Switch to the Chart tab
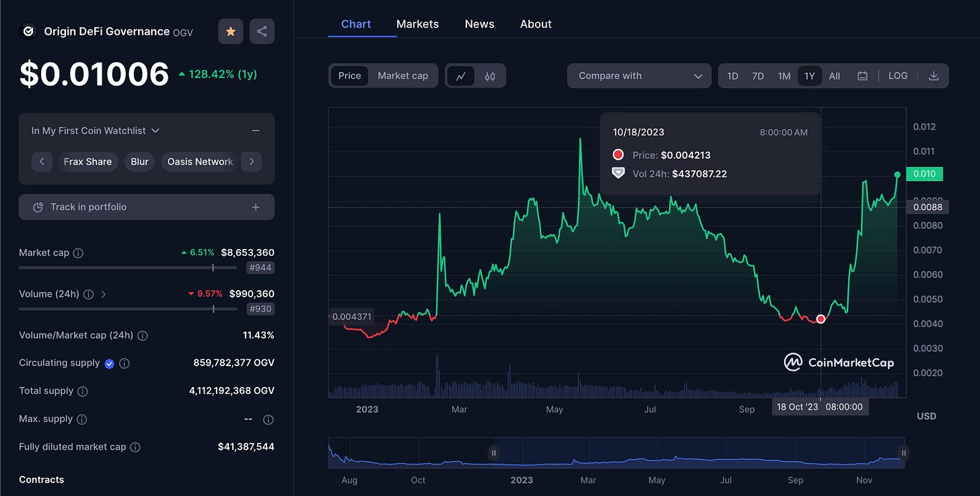Screen dimensions: 980x496 356,24
